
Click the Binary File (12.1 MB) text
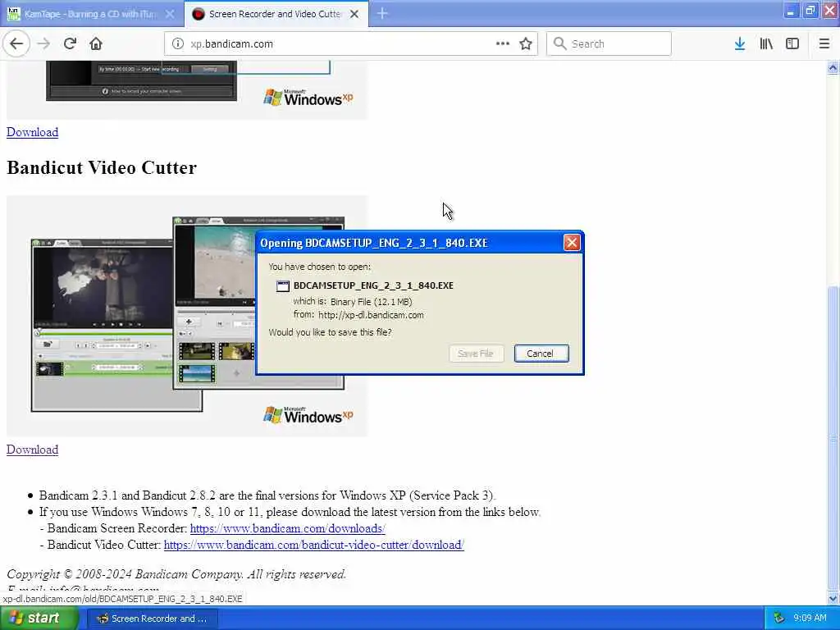tap(372, 302)
